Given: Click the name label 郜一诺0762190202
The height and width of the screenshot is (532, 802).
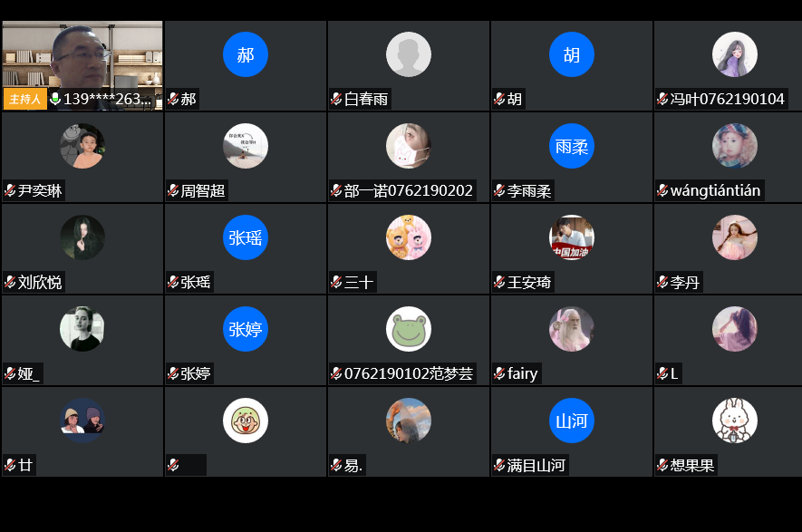Looking at the screenshot, I should pyautogui.click(x=408, y=190).
